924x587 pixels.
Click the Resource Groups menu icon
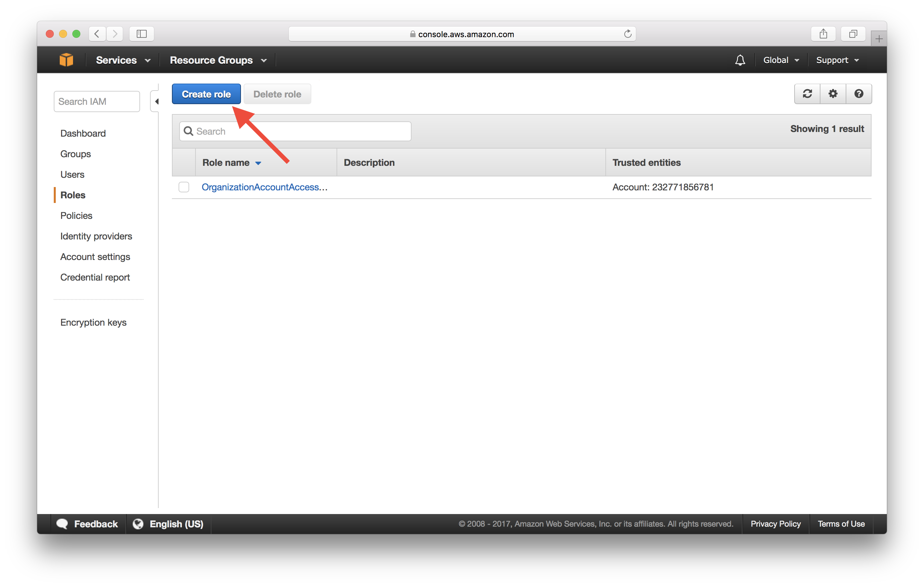pyautogui.click(x=263, y=60)
